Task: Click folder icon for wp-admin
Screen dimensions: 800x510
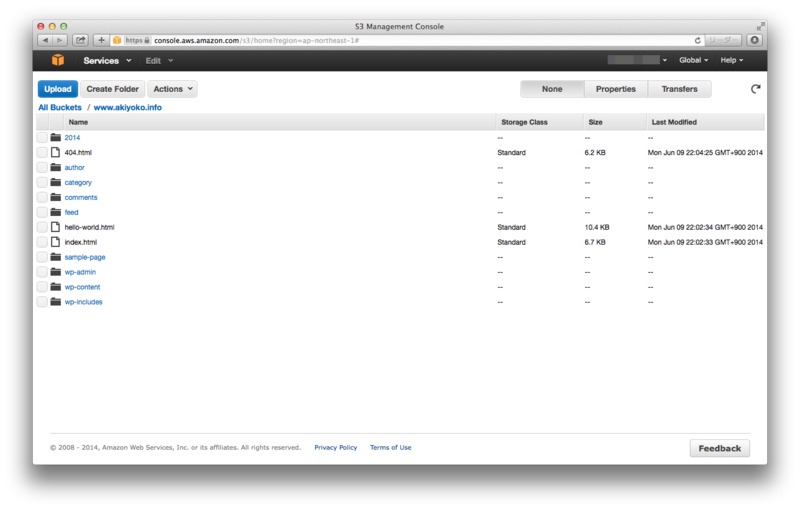Action: (56, 272)
